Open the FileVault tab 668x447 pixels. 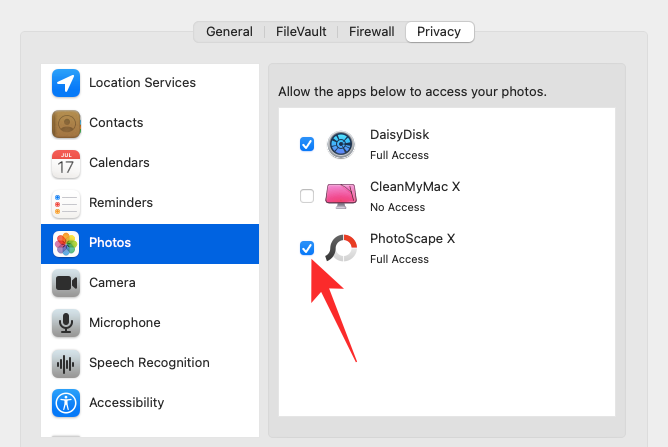[301, 32]
